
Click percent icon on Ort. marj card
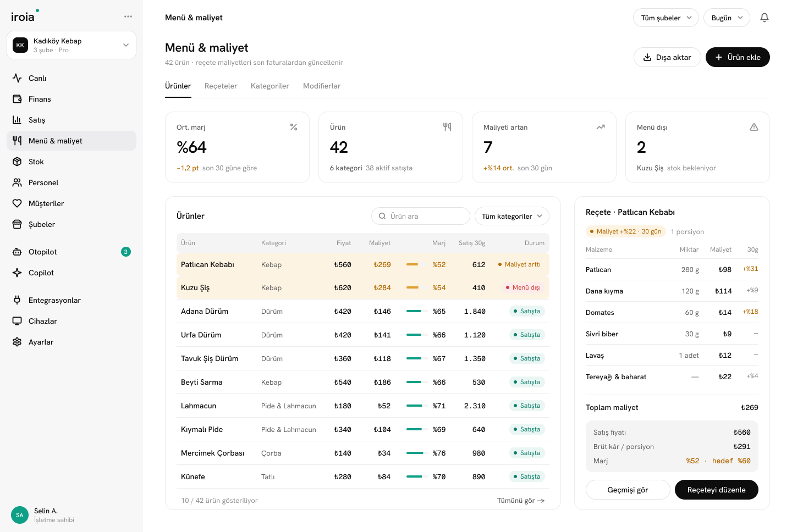[x=294, y=127]
